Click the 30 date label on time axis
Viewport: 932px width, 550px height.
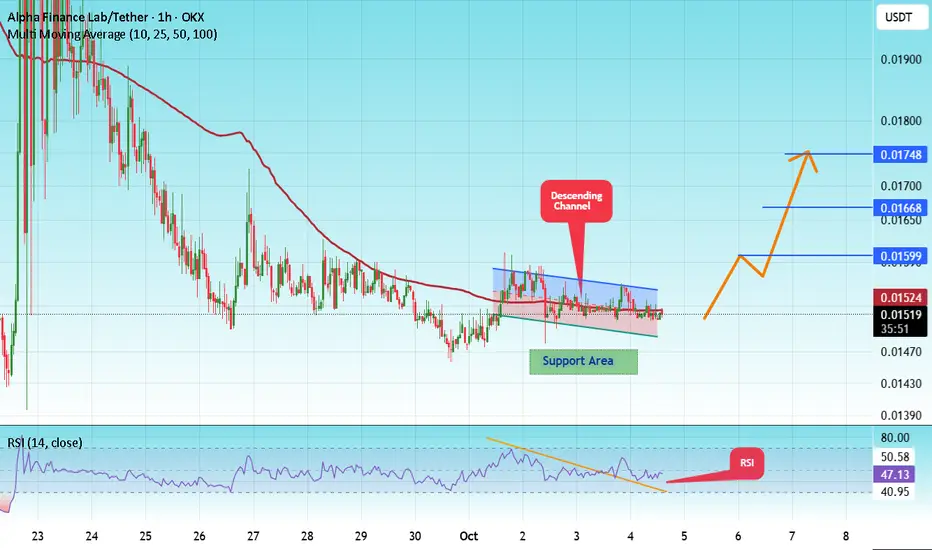(415, 536)
